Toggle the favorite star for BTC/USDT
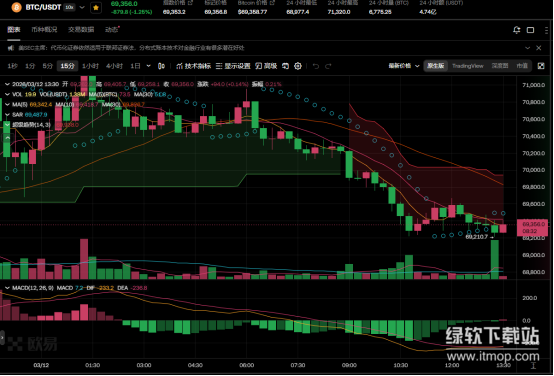This screenshot has height=376, width=554. click(x=96, y=8)
